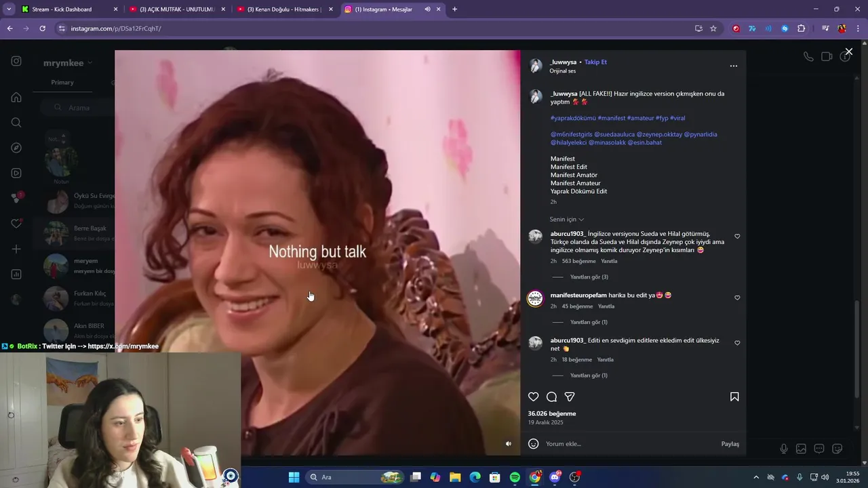
Task: Open Notifications via the sidebar heart icon
Action: 16,224
